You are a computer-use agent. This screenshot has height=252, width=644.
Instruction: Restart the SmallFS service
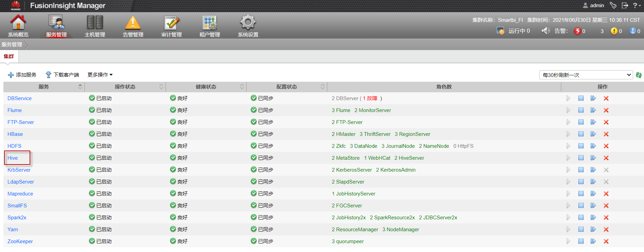click(593, 206)
